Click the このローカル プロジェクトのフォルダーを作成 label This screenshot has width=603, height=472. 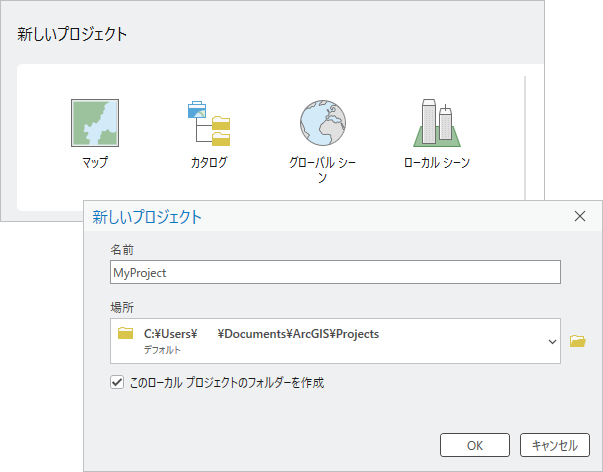pos(228,382)
